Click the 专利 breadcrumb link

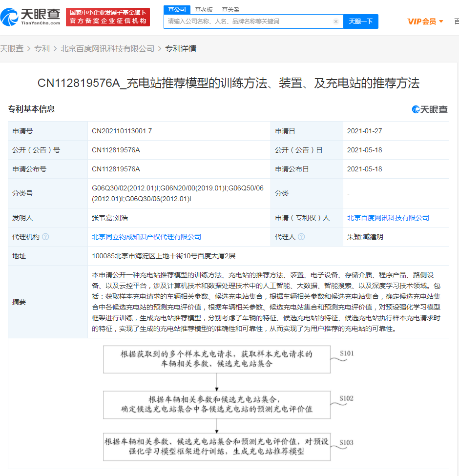[42, 48]
